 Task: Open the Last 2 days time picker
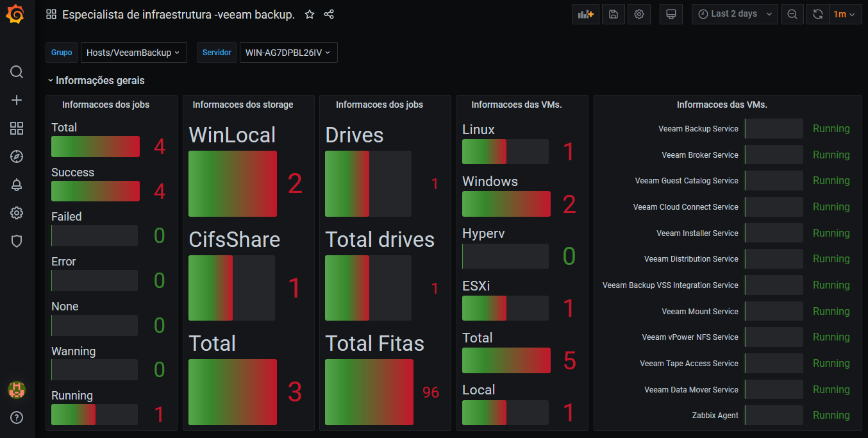pos(735,14)
